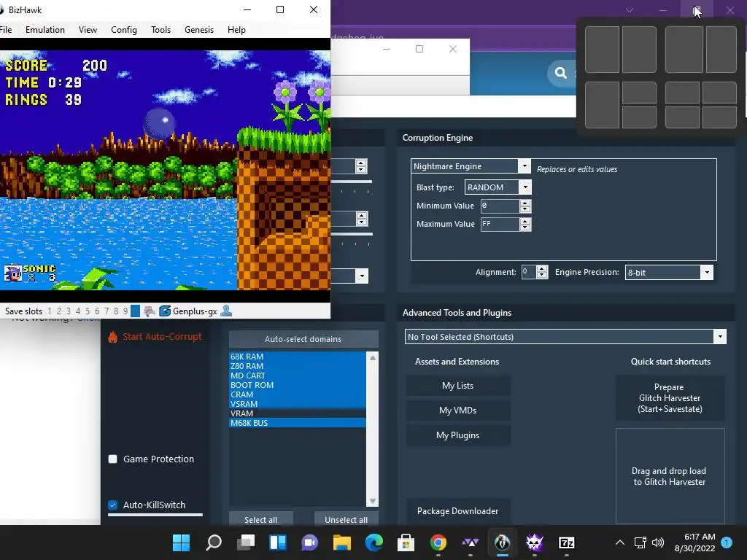Open Package Downloader
Screen dimensions: 747x560
(x=458, y=511)
